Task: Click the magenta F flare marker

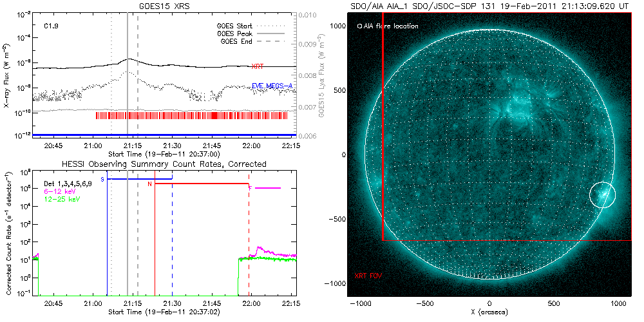Action: click(x=250, y=187)
